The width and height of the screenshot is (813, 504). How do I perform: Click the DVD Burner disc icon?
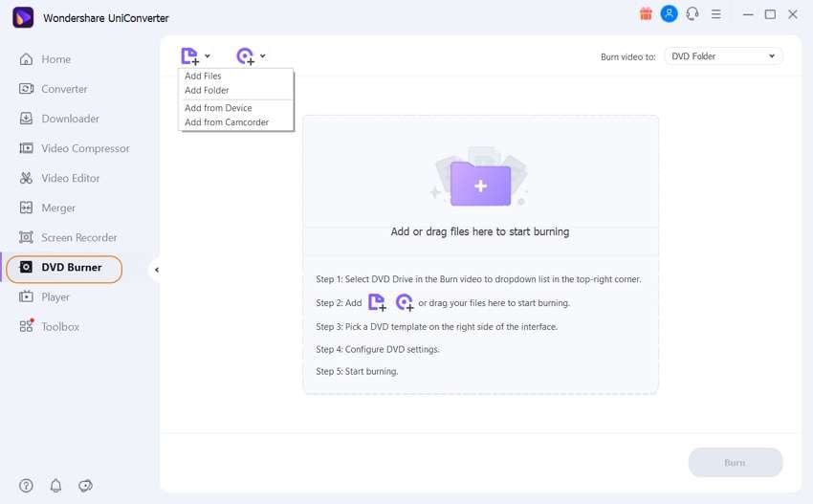coord(26,267)
